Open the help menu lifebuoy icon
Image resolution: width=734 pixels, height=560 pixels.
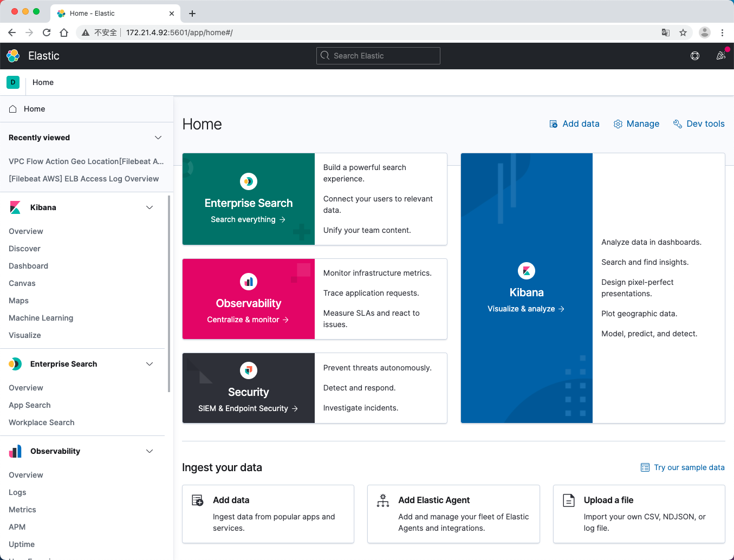click(695, 56)
